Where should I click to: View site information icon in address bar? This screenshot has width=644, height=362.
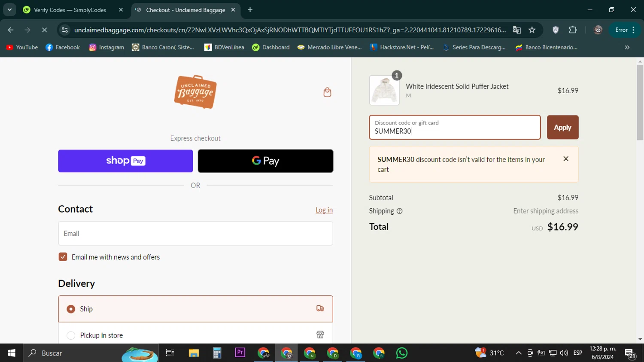(65, 30)
